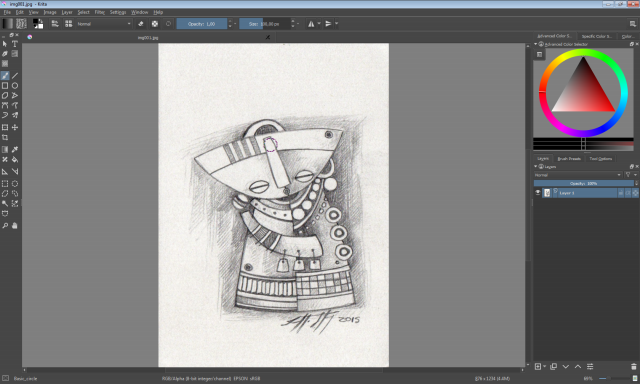Select the Pan hand tool
This screenshot has height=384, width=640.
click(x=15, y=225)
